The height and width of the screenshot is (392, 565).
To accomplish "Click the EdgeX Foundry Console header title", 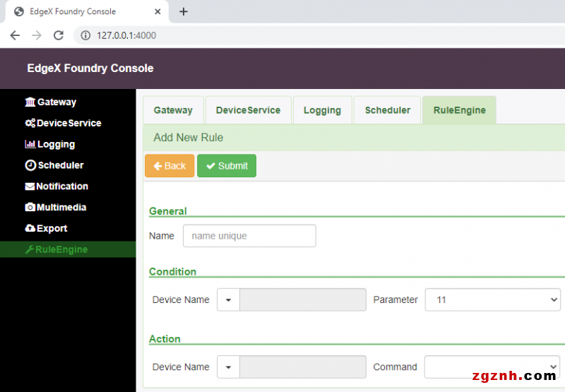I will click(90, 68).
